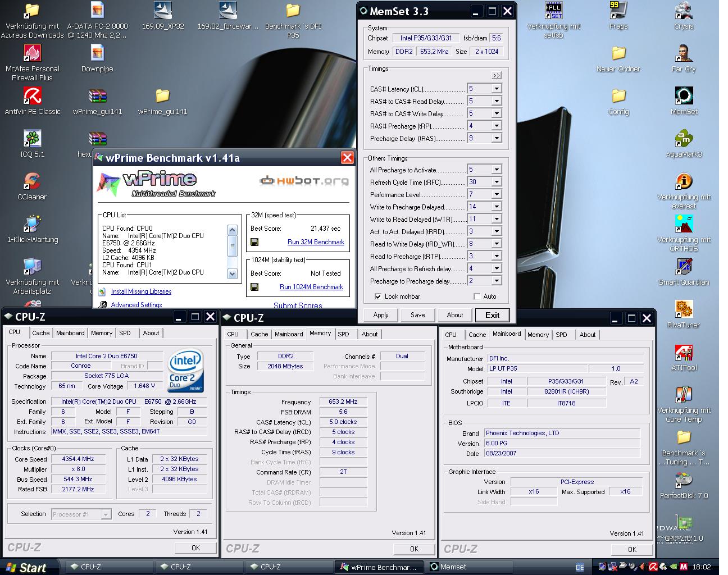Click the DE language indicator in taskbar
The width and height of the screenshot is (728, 575).
point(580,567)
